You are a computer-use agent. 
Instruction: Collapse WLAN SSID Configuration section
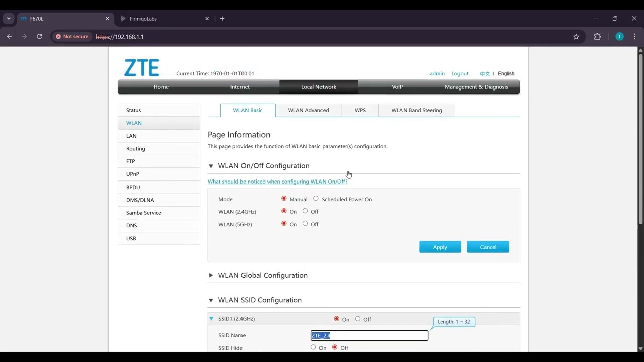(211, 300)
